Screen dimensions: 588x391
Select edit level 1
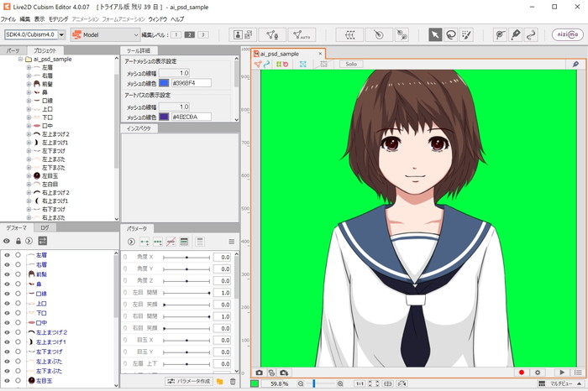(x=176, y=35)
